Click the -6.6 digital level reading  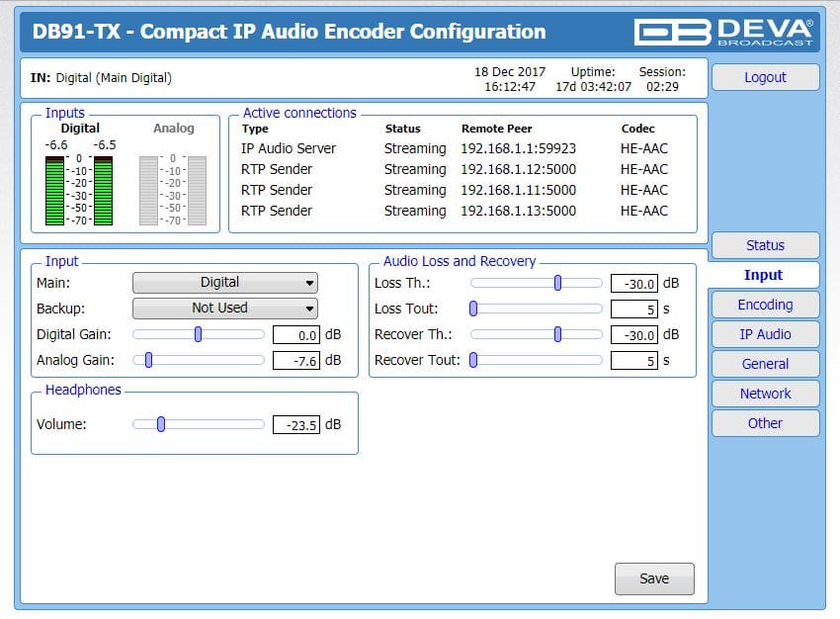click(56, 145)
